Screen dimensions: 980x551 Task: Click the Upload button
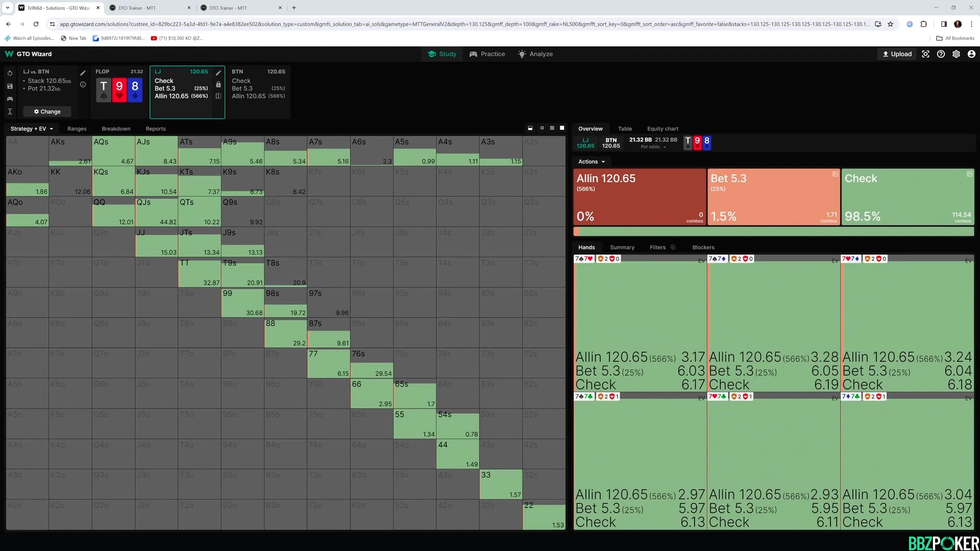point(897,54)
